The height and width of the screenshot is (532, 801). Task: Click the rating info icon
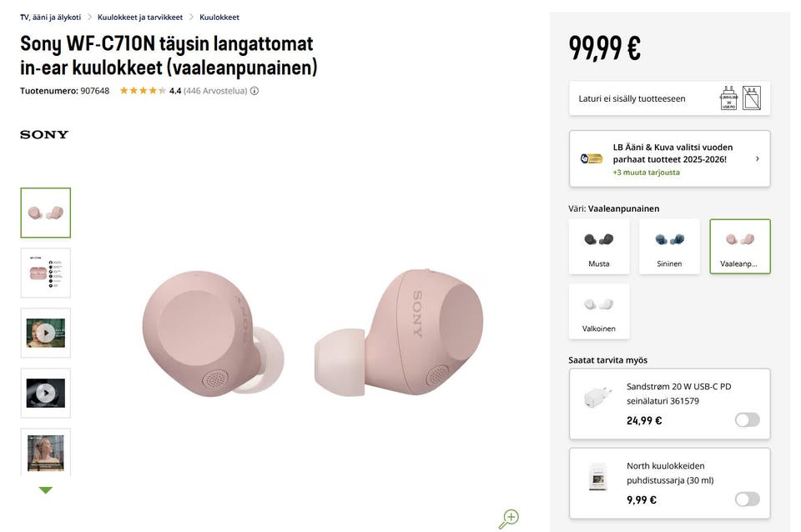(x=254, y=91)
